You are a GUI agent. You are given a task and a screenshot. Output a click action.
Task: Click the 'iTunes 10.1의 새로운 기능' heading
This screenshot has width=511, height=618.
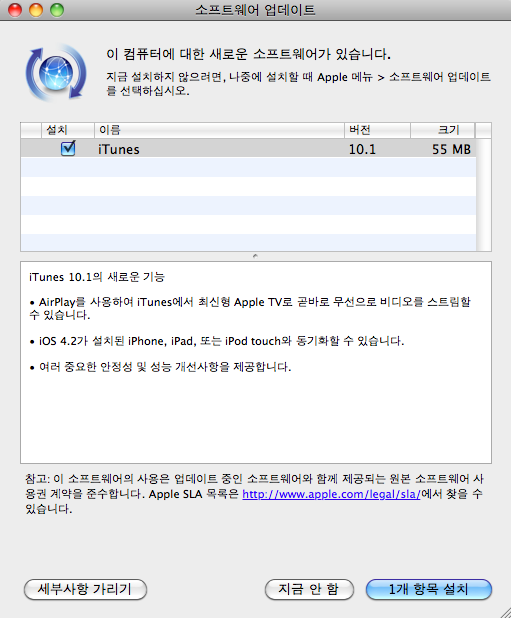pyautogui.click(x=97, y=277)
